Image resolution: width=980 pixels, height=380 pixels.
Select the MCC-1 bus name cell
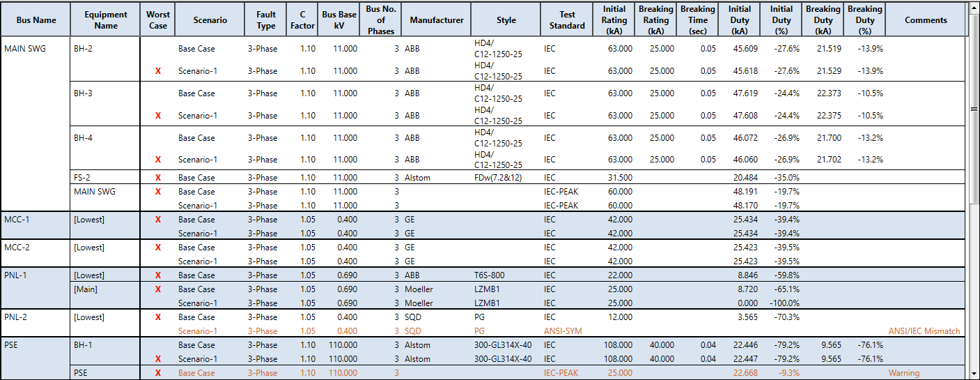[36, 226]
